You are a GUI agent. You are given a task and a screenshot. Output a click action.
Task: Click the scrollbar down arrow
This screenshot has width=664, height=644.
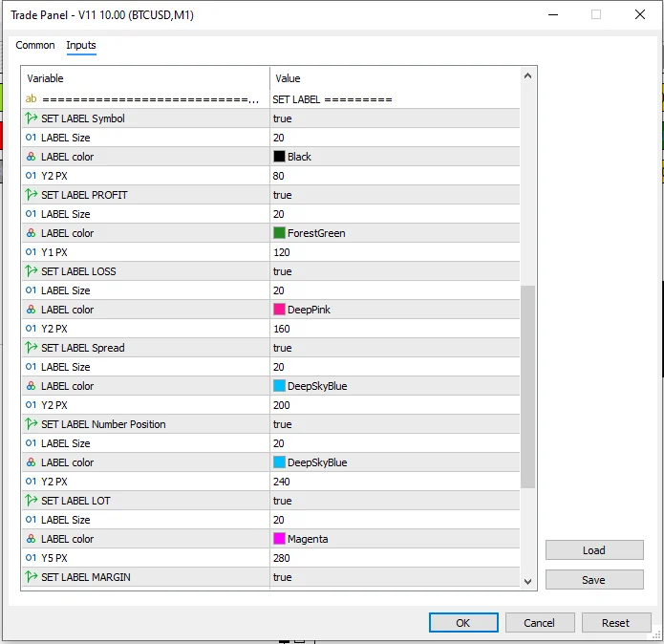pyautogui.click(x=527, y=582)
